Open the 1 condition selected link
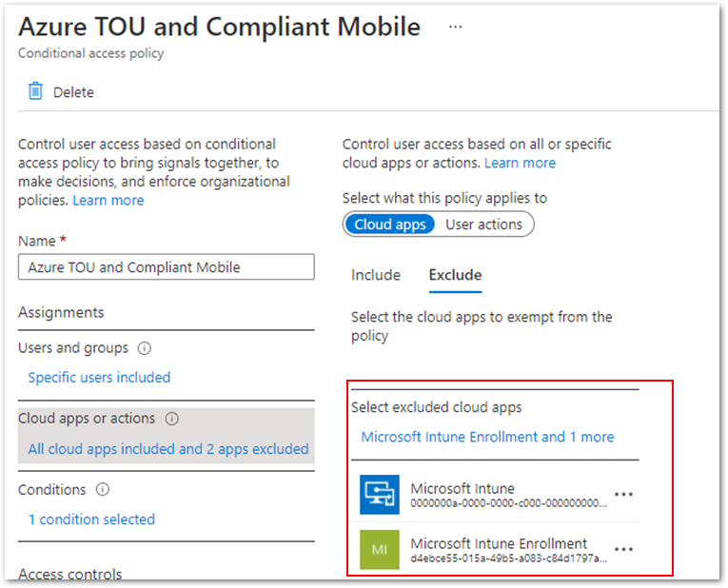Image resolution: width=728 pixels, height=588 pixels. (x=91, y=519)
